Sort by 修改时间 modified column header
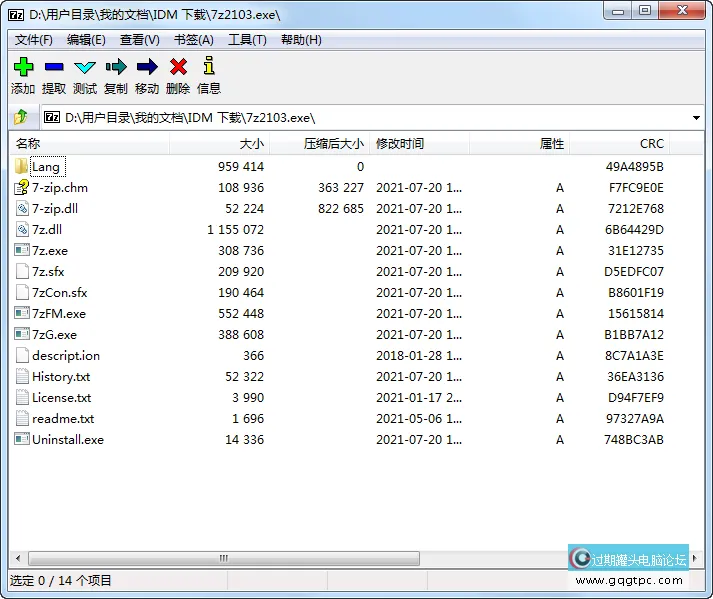This screenshot has width=713, height=599. [420, 144]
